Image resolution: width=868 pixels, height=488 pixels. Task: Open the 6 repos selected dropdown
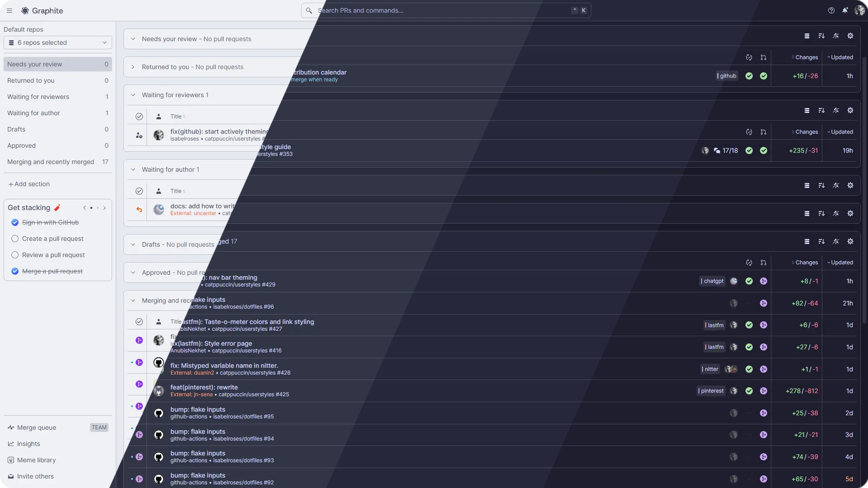point(58,42)
